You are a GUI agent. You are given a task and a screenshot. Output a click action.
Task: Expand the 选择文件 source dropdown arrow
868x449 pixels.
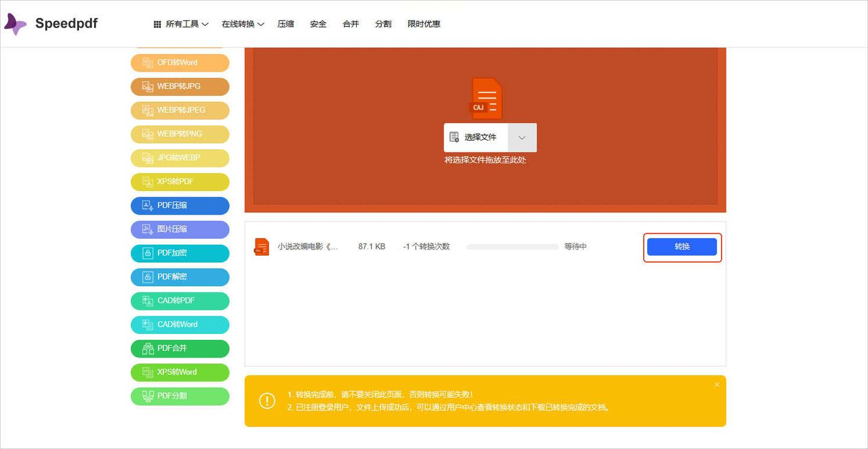pos(522,137)
